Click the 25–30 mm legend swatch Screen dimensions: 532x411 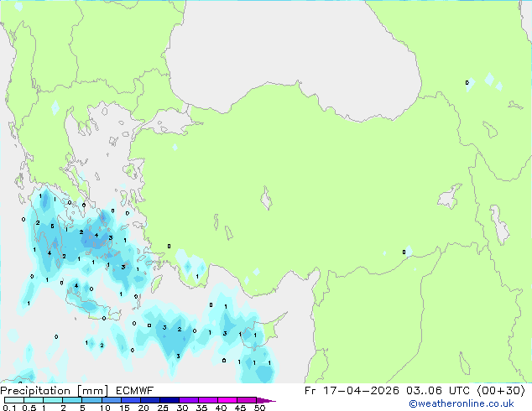coord(170,400)
